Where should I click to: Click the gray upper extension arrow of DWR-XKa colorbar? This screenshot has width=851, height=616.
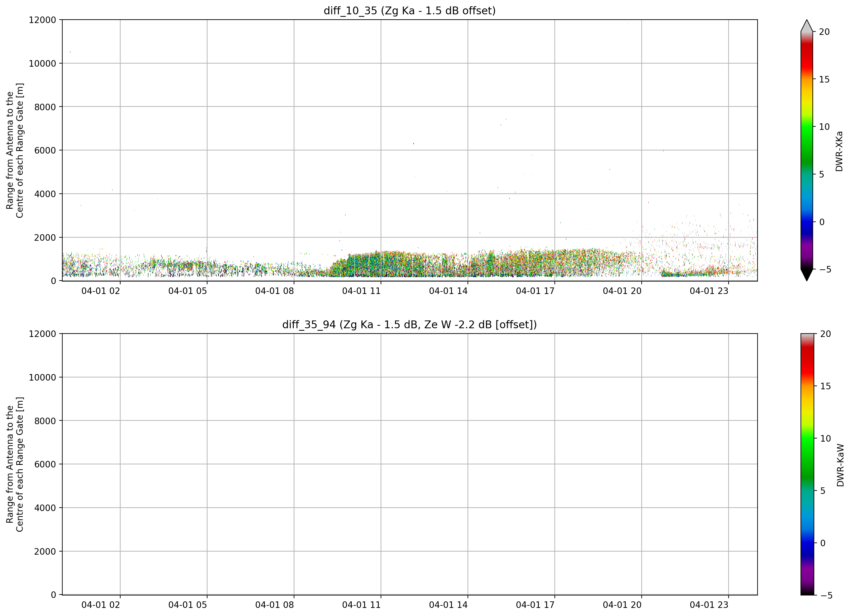coord(806,26)
